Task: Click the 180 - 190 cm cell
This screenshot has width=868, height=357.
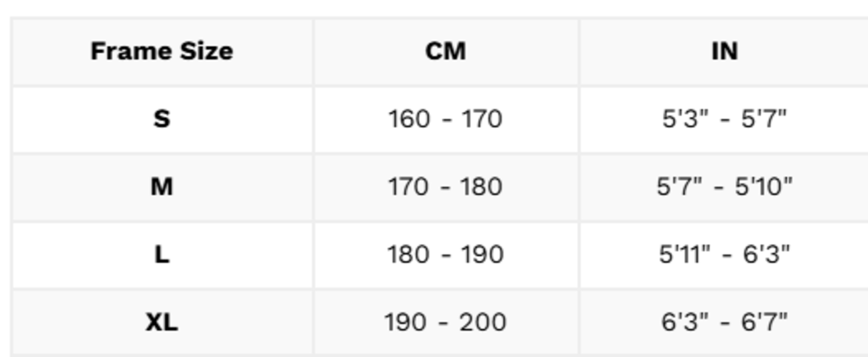Action: 446,254
